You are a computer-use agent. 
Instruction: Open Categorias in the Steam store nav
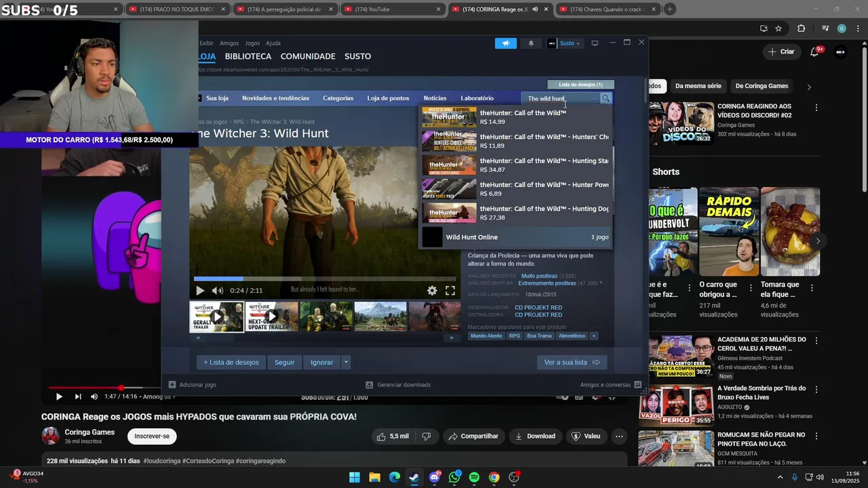coord(338,98)
